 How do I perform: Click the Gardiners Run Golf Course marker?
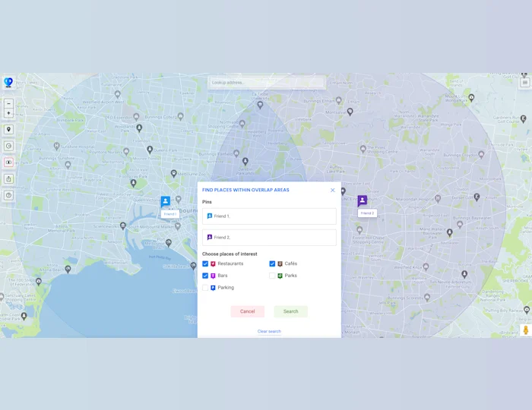coord(523,118)
